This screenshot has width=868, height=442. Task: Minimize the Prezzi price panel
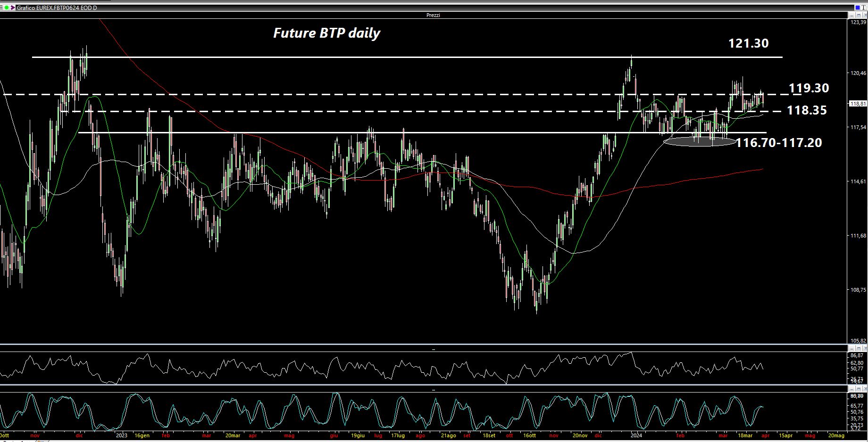click(x=851, y=15)
